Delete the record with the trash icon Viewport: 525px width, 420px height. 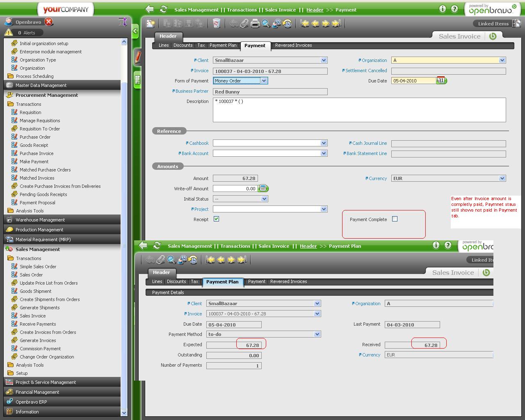point(217,23)
